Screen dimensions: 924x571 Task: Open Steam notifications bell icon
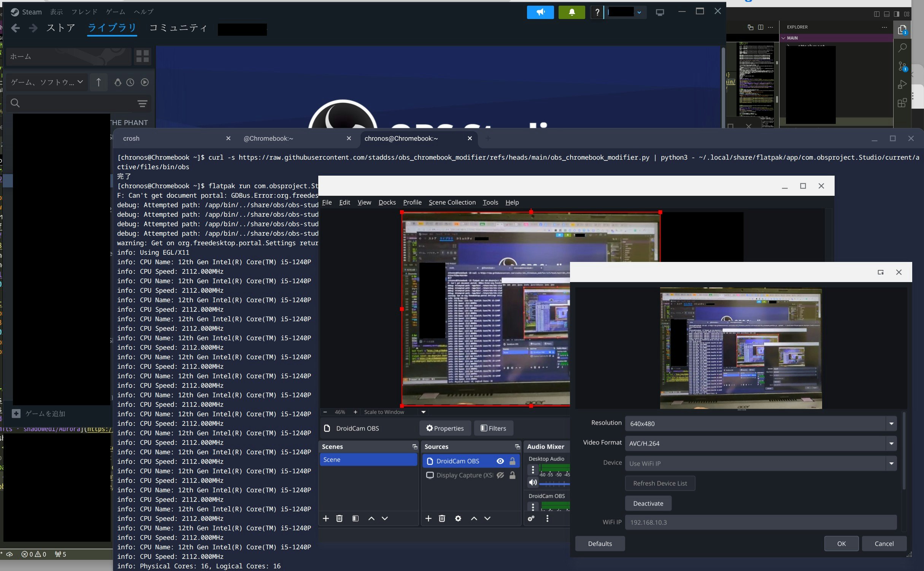[x=572, y=12]
